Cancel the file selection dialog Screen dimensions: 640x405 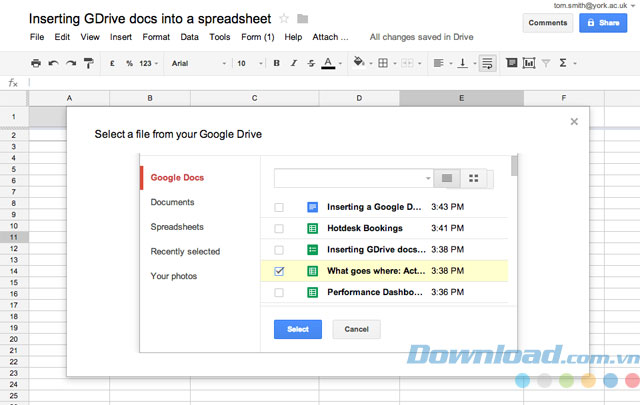[x=356, y=329]
